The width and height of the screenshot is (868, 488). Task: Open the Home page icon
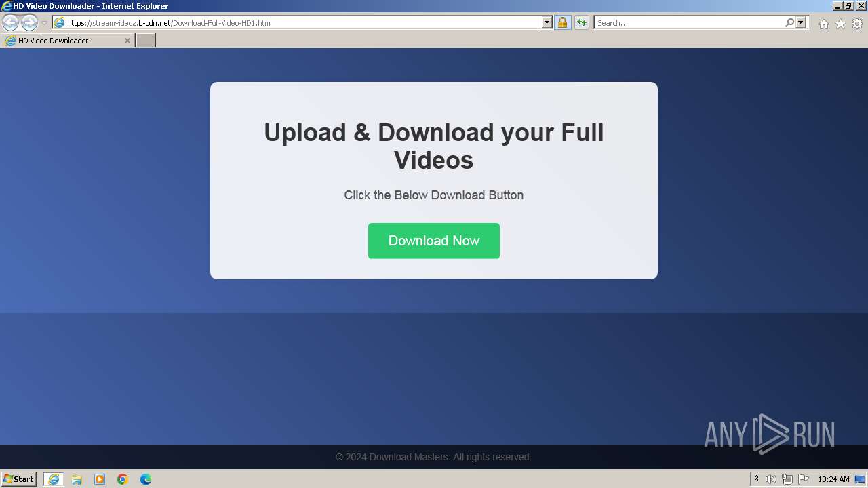tap(823, 24)
